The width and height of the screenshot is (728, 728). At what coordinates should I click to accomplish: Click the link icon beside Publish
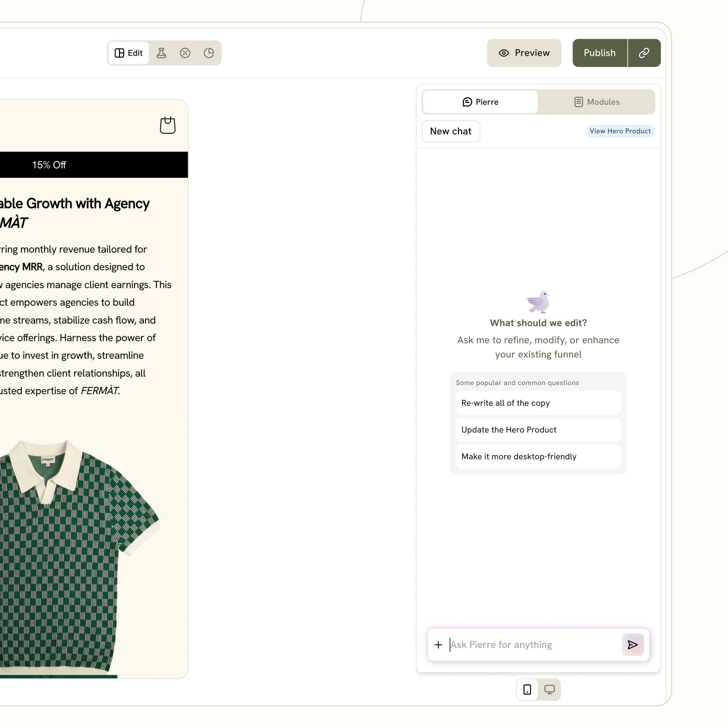[x=644, y=53]
